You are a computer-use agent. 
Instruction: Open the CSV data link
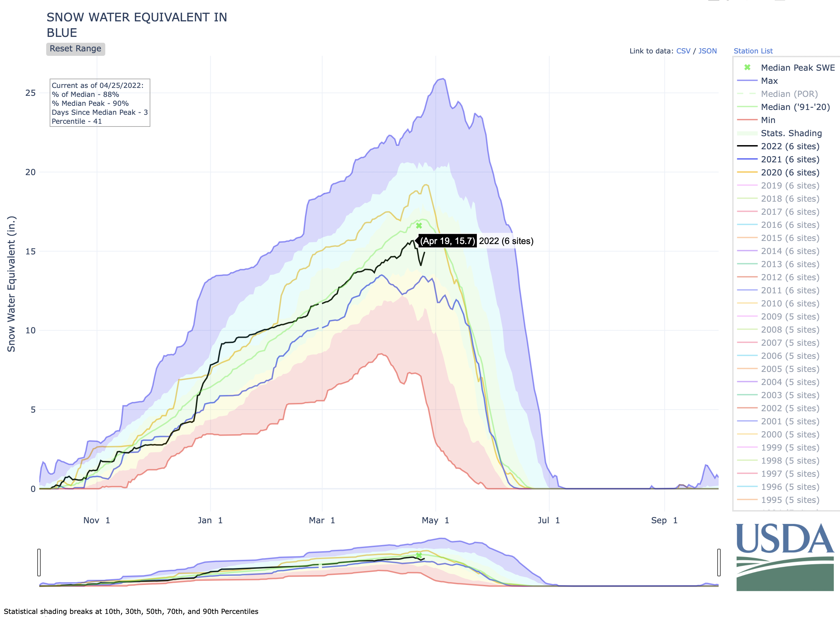tap(683, 51)
